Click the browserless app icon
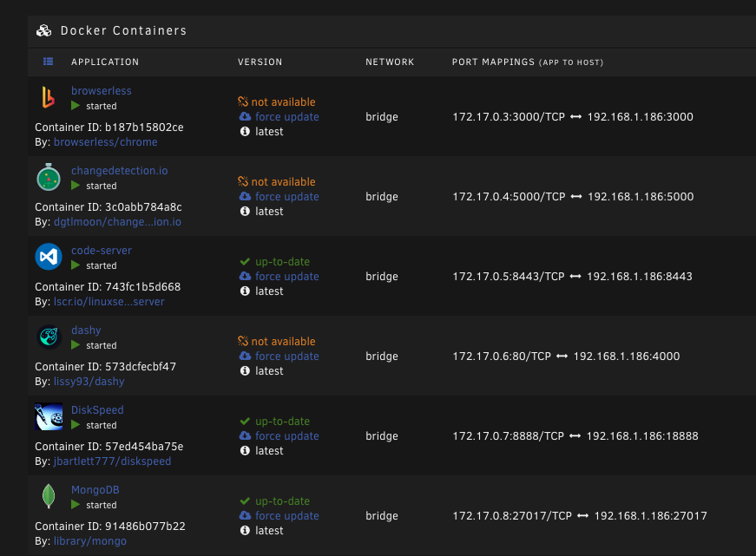 (49, 97)
